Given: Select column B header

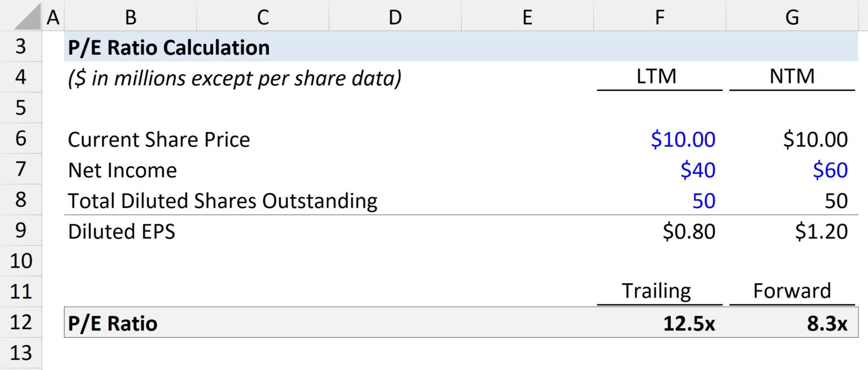Looking at the screenshot, I should tap(130, 16).
